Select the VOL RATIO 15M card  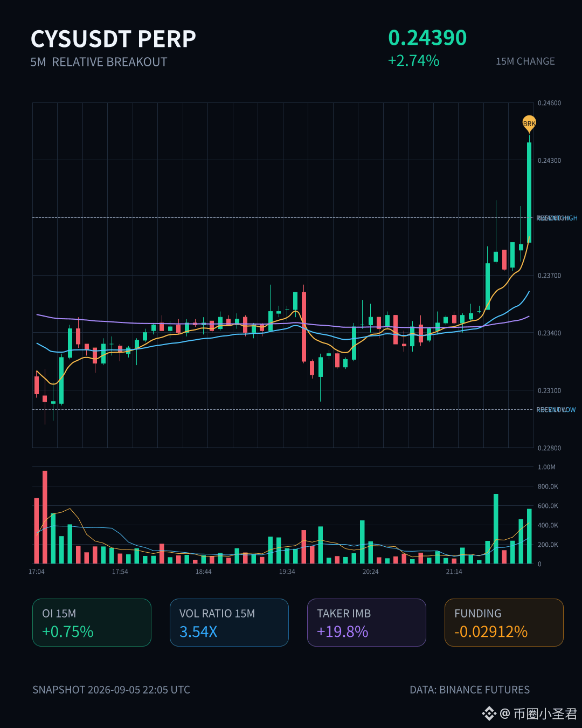(x=229, y=622)
